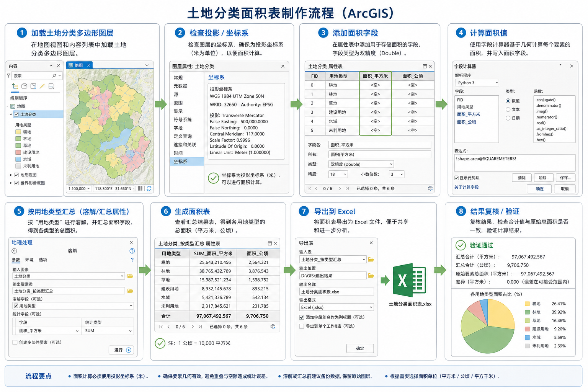Viewport: 588px width, 392px height.
Task: Click 加载... button in 字段计算器
Action: point(544,178)
